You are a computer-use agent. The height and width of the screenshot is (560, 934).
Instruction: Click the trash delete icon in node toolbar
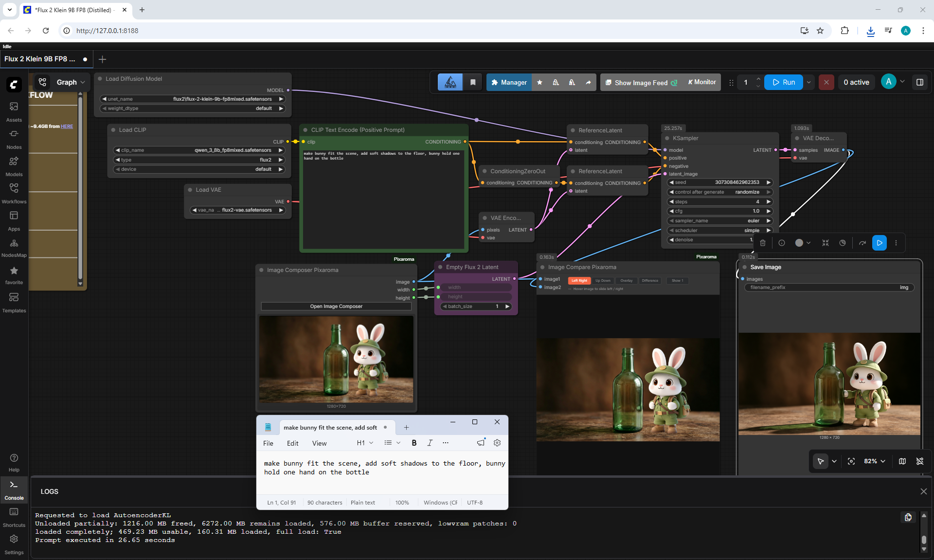tap(763, 243)
